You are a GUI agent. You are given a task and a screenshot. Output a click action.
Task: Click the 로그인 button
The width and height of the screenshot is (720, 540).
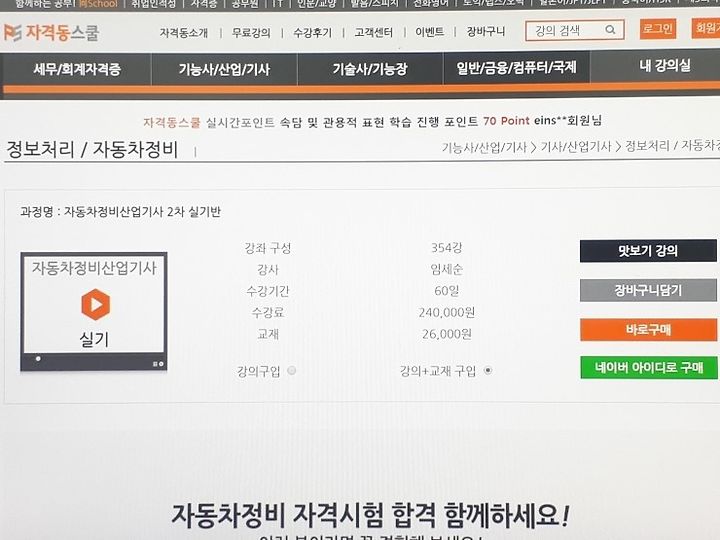click(658, 28)
